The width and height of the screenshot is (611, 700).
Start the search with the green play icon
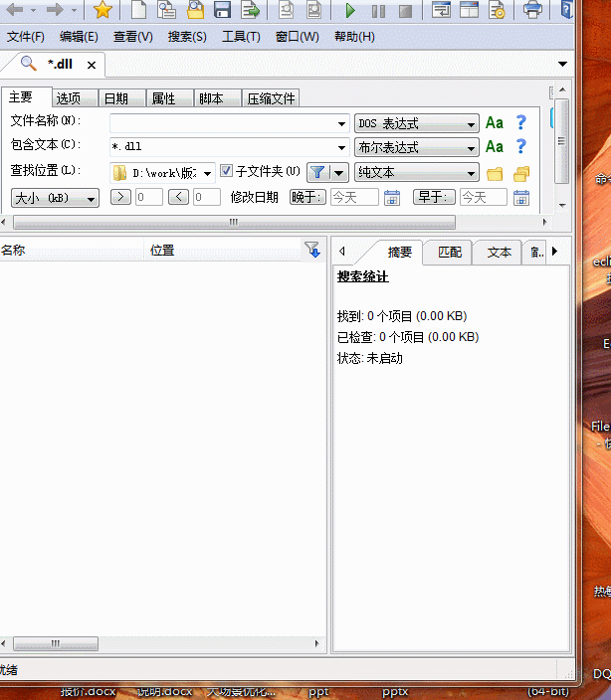pos(350,10)
